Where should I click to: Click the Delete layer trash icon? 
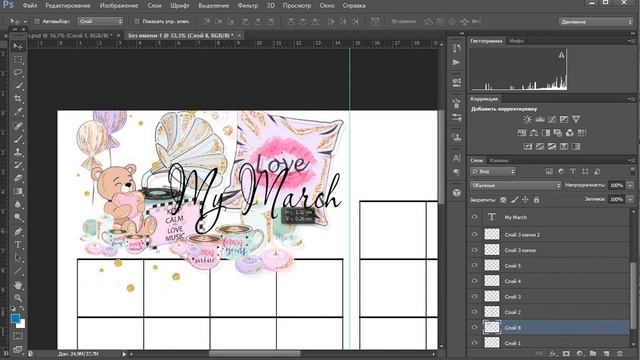pos(620,353)
